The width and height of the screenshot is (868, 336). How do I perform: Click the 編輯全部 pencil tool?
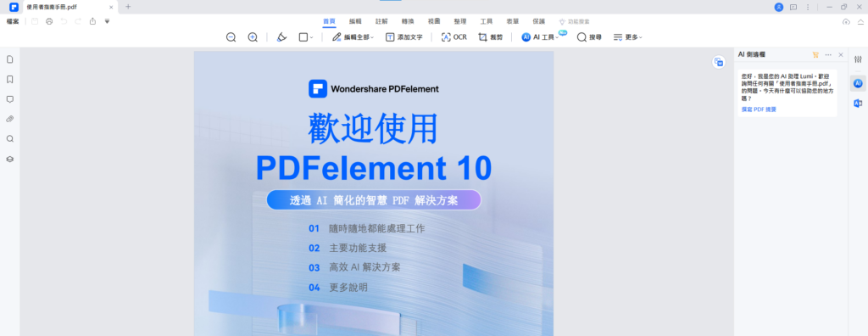(353, 37)
